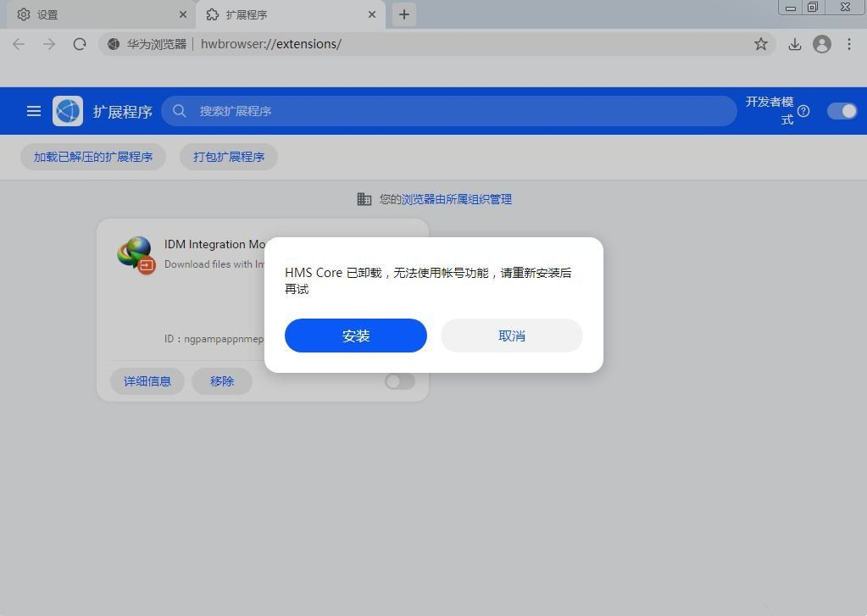
Task: Refresh the extensions page
Action: (x=80, y=44)
